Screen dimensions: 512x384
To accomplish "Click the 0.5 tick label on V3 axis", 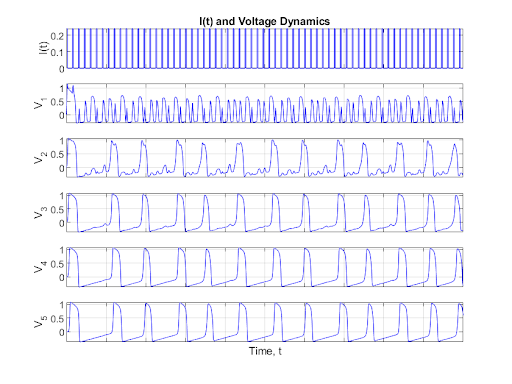I will click(x=57, y=209).
